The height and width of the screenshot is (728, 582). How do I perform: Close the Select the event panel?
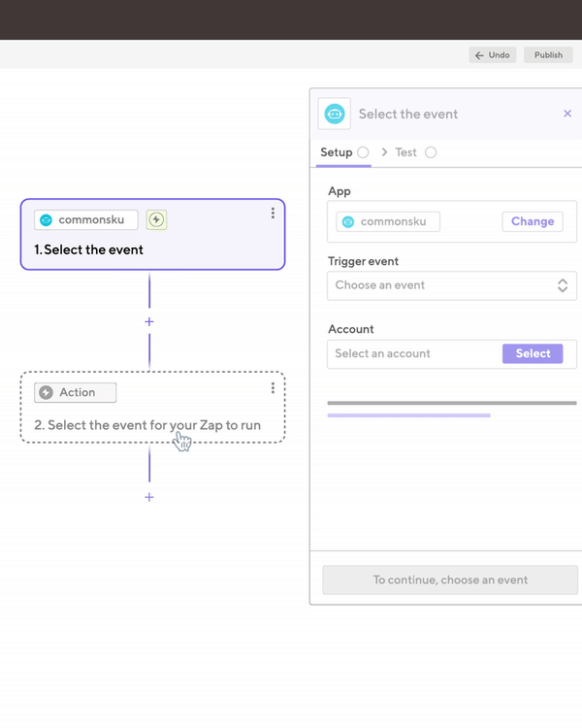click(567, 114)
